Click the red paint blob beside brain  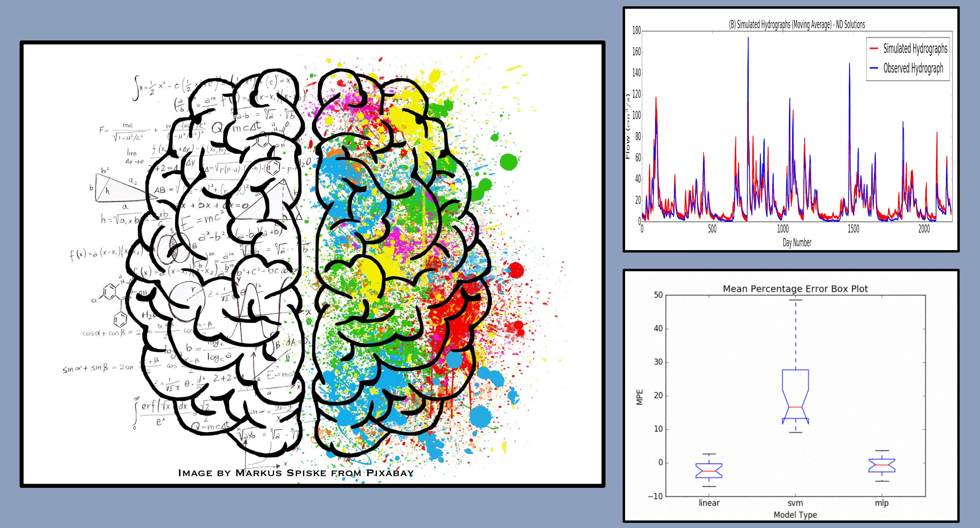(x=516, y=270)
